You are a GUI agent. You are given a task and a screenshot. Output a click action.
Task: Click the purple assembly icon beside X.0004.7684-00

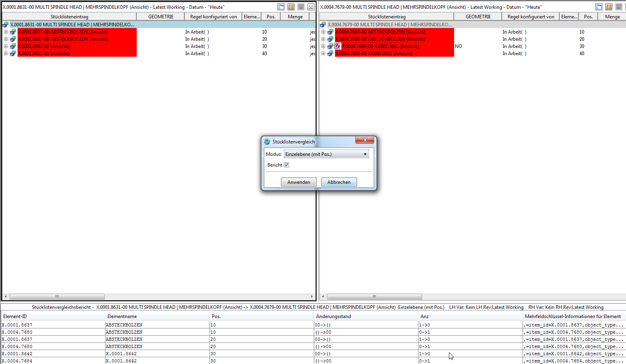(337, 46)
